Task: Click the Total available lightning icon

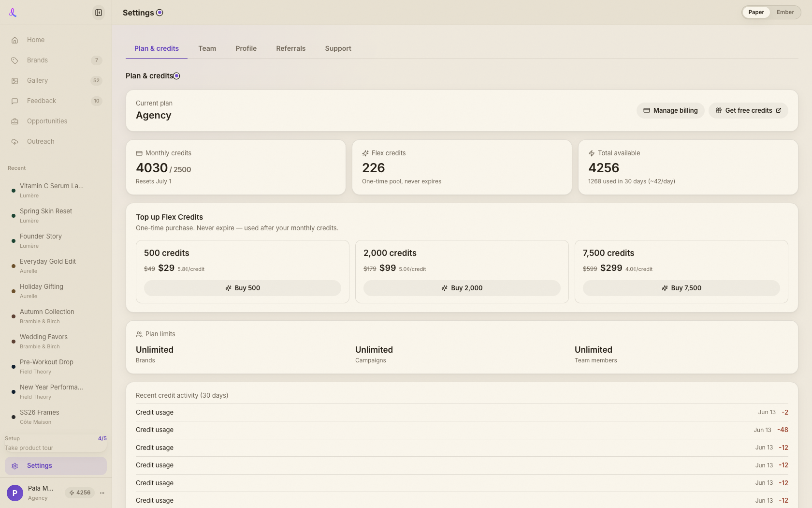Action: pyautogui.click(x=592, y=153)
